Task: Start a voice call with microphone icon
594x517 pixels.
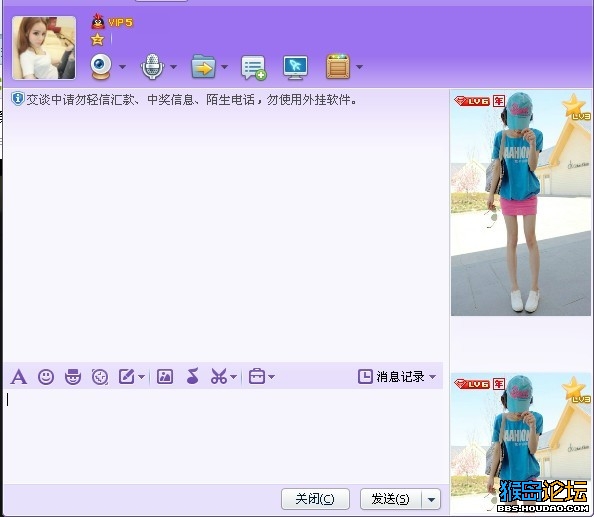Action: 152,67
